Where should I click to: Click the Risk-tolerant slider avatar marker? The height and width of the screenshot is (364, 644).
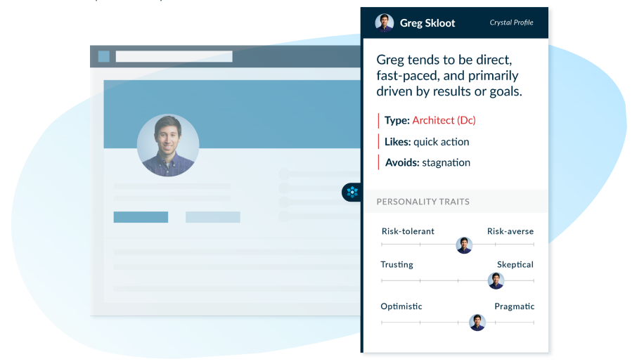click(464, 245)
